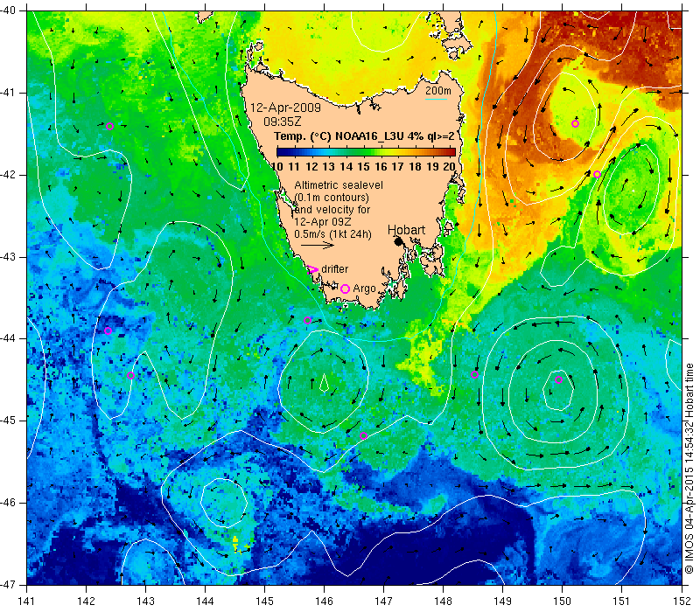Image resolution: width=700 pixels, height=612 pixels.
Task: Click the 'Hobart' label
Action: [406, 230]
